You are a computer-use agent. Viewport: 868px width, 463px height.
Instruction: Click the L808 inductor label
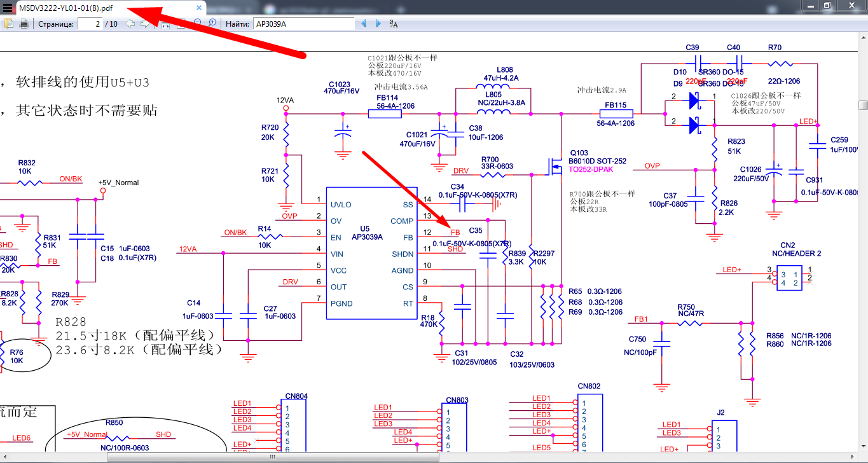coord(505,70)
